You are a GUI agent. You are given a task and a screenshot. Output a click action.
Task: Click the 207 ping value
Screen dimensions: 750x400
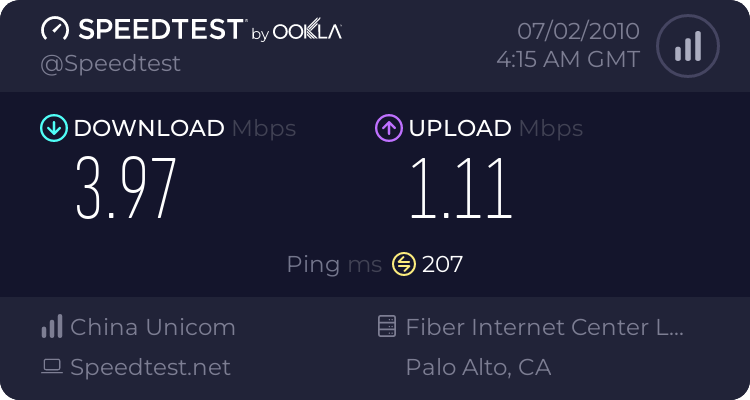(442, 264)
